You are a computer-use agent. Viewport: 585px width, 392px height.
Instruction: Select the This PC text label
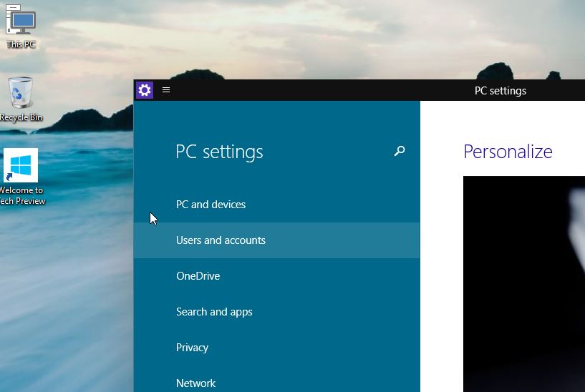(x=21, y=44)
